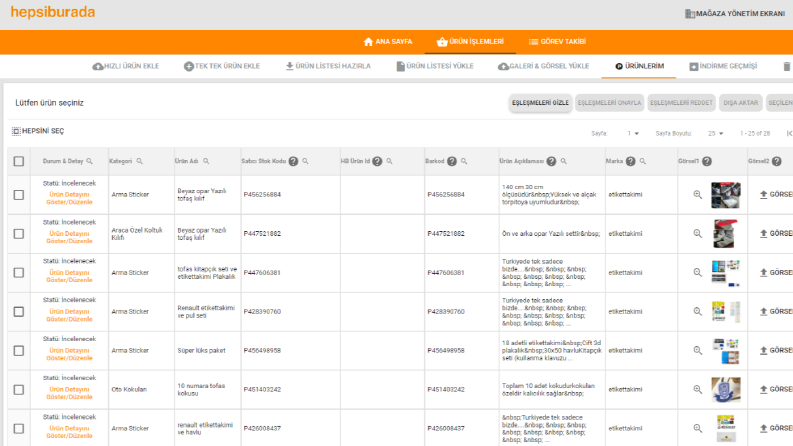Screen dimensions: 793x446
Task: Check the Süper lüks paket row
Action: coord(19,350)
